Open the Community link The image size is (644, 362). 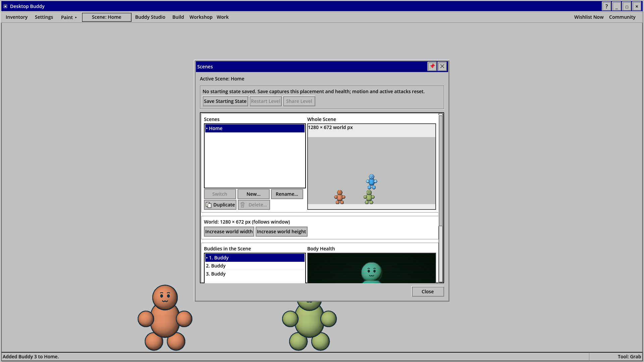pos(622,17)
